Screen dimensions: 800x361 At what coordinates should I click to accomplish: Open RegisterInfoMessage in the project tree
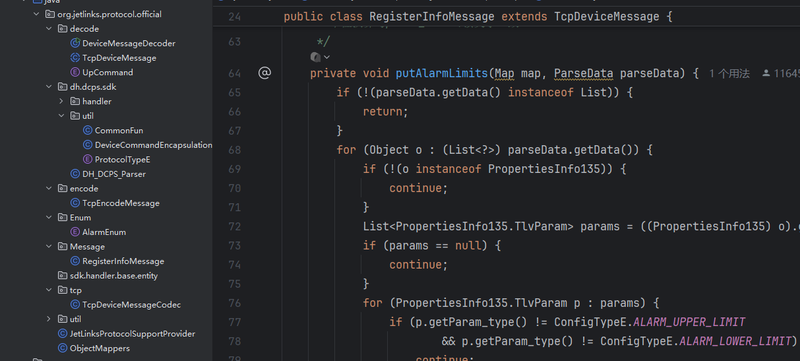pos(123,261)
